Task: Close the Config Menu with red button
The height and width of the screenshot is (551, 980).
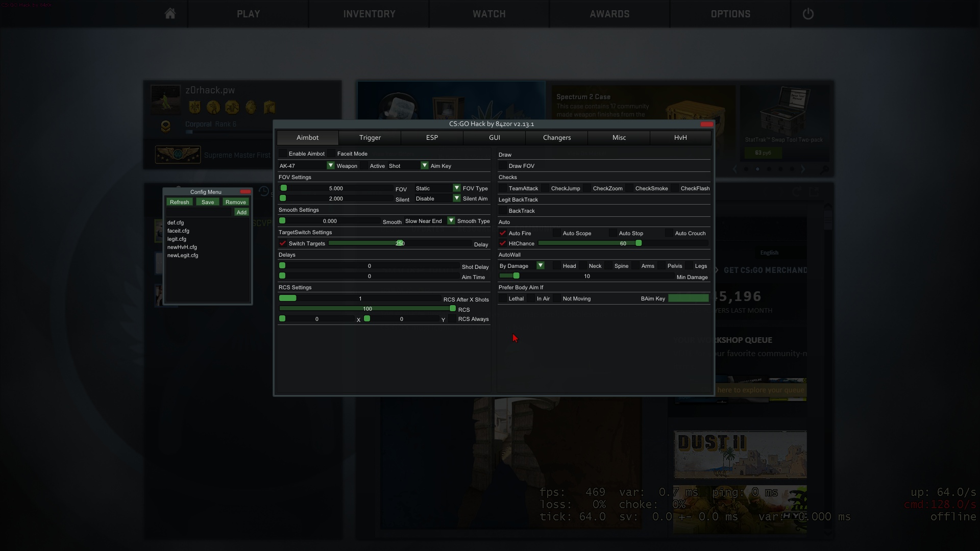Action: click(246, 192)
